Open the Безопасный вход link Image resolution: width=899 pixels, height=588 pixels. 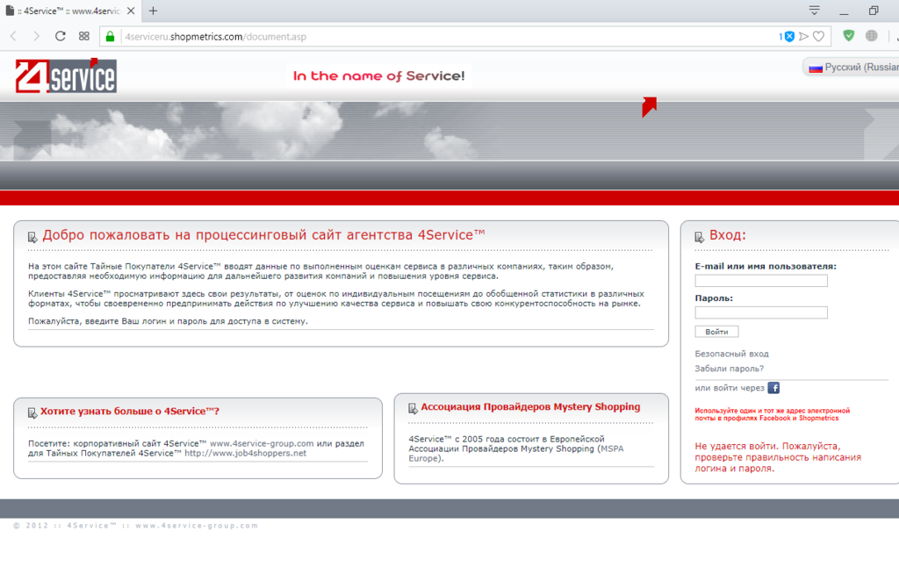click(x=731, y=355)
